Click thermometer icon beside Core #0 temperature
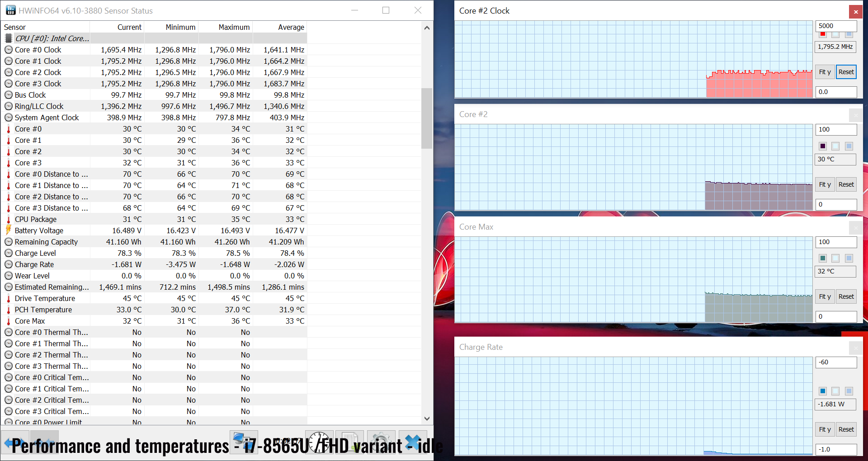The width and height of the screenshot is (868, 461). [9, 129]
